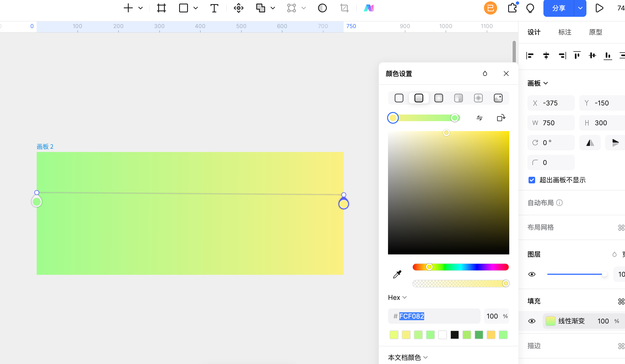Click the horizontal flip icon

click(590, 143)
